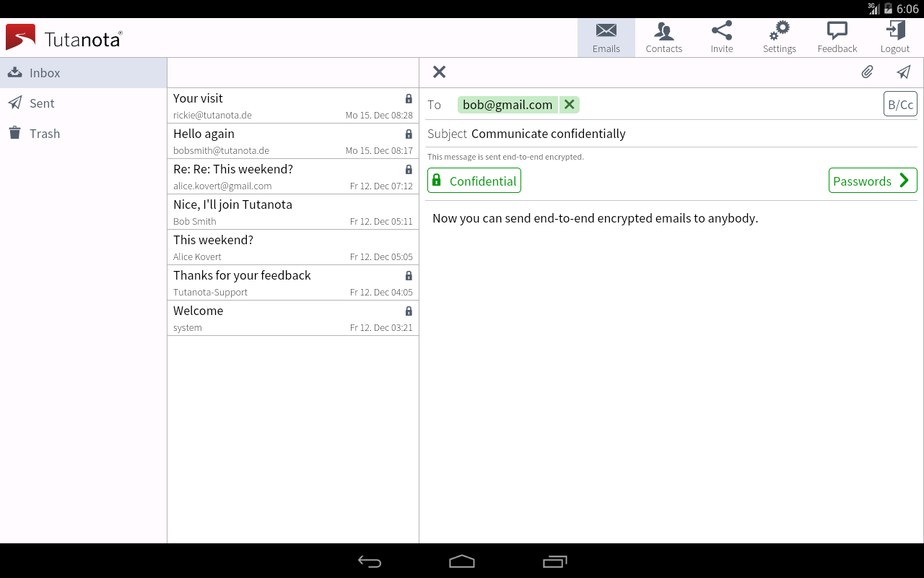This screenshot has height=578, width=924.
Task: Toggle the Confidential encryption button
Action: pyautogui.click(x=474, y=181)
